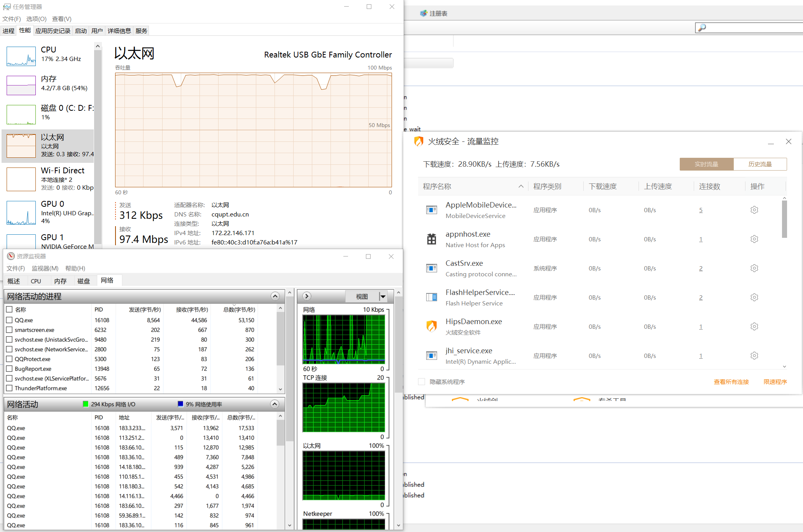Toggle the select-all 名称 header checkbox
Viewport: 803px width, 532px height.
click(x=9, y=309)
